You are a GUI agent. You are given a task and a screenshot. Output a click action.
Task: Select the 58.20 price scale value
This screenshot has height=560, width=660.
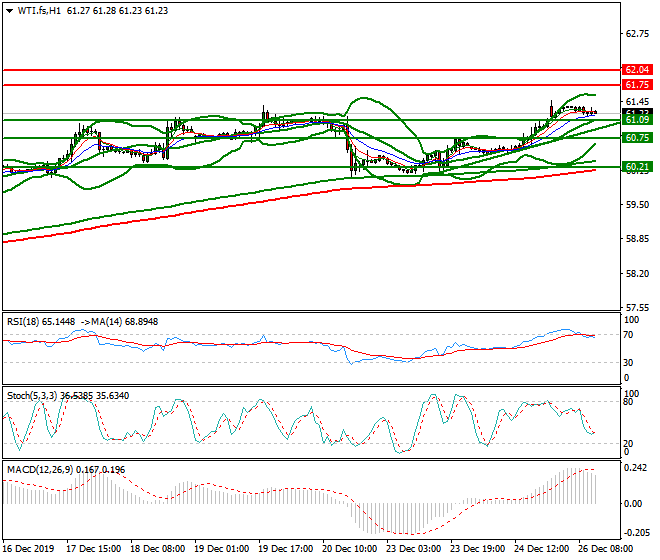637,274
